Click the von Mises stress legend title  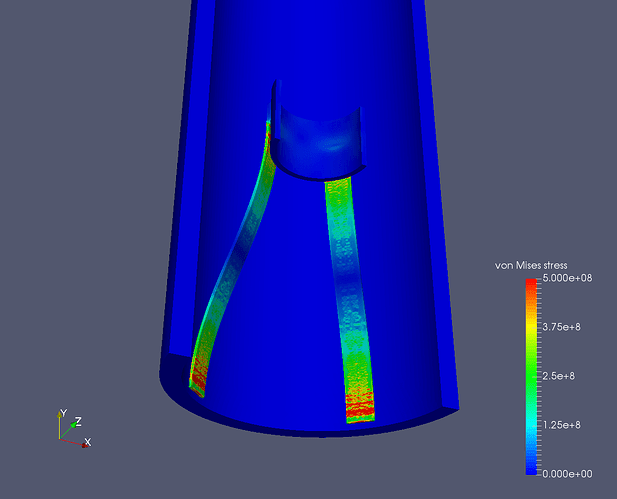point(531,266)
